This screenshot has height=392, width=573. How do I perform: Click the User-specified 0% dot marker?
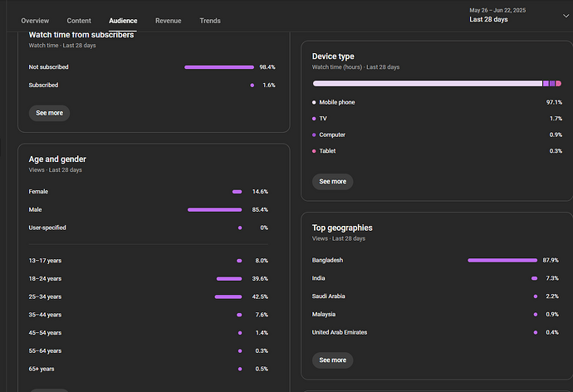coord(240,228)
